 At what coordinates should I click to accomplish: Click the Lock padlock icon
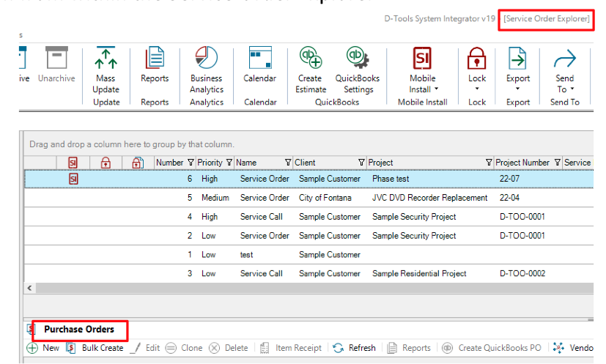[x=476, y=58]
